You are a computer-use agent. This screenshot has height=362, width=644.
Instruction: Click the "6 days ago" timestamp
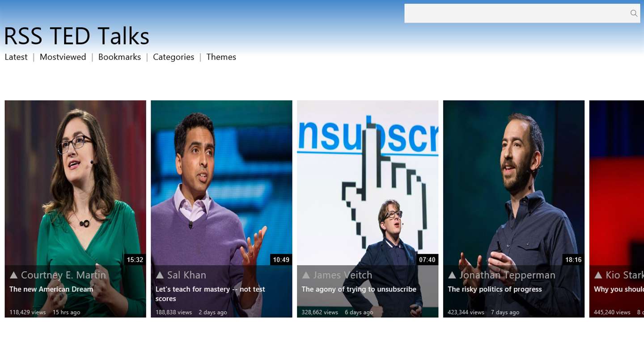coord(359,312)
